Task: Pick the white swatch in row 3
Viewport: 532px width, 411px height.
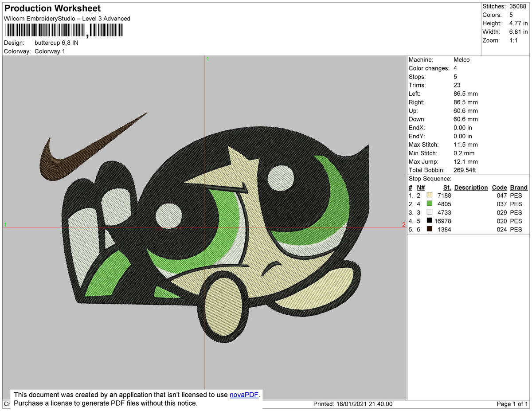Action: tap(429, 212)
